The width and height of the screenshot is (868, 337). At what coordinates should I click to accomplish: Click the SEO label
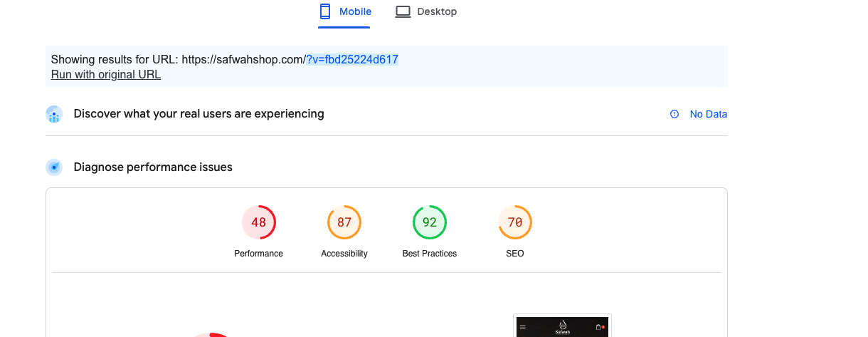point(515,254)
